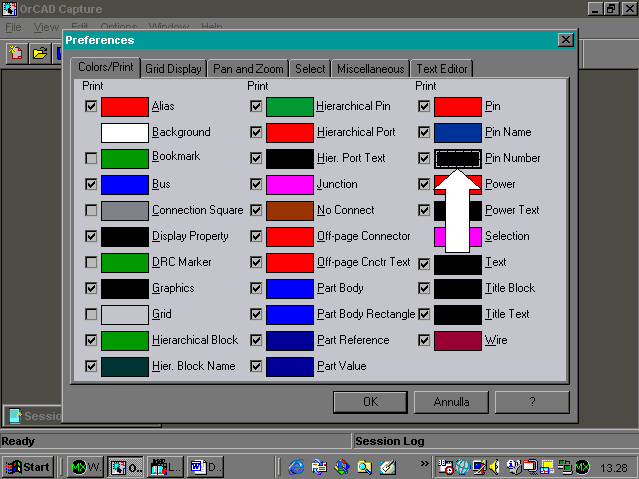This screenshot has height=479, width=639.
Task: Click the Junction magenta color swatch
Action: click(290, 185)
